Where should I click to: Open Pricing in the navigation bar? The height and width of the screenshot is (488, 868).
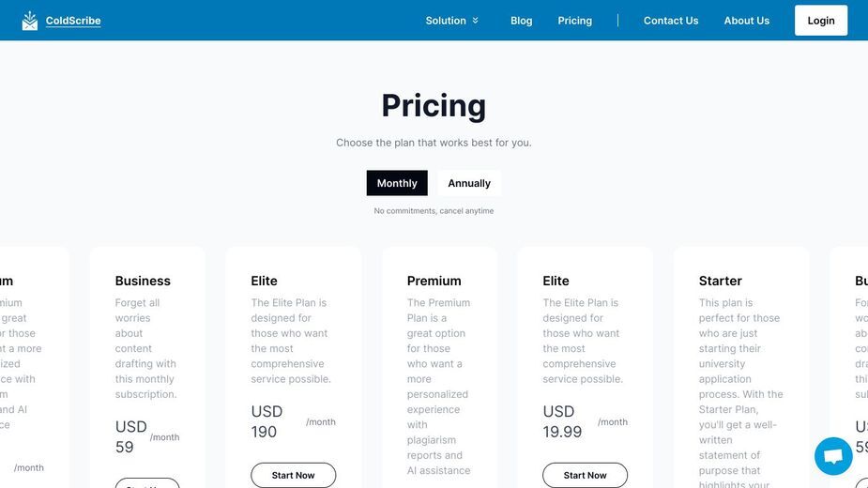(574, 21)
